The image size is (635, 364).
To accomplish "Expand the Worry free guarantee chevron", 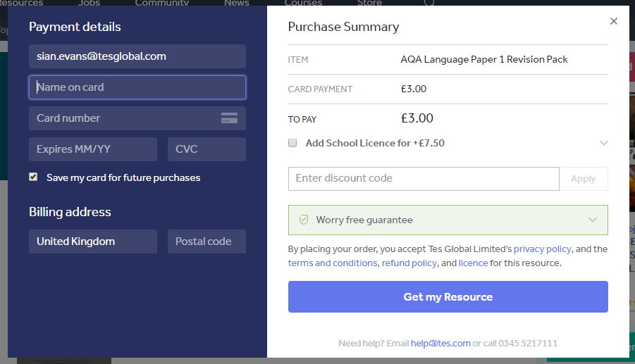I will pos(593,220).
